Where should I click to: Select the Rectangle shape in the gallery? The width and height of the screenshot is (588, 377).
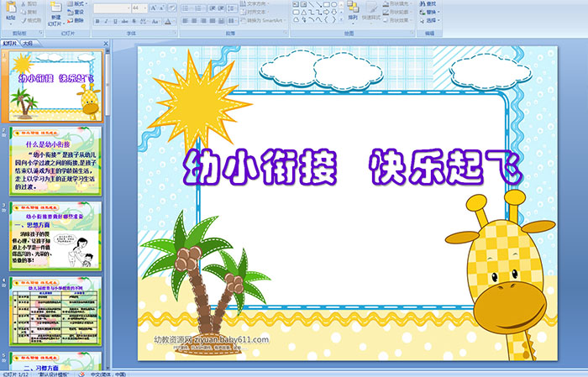tap(326, 4)
